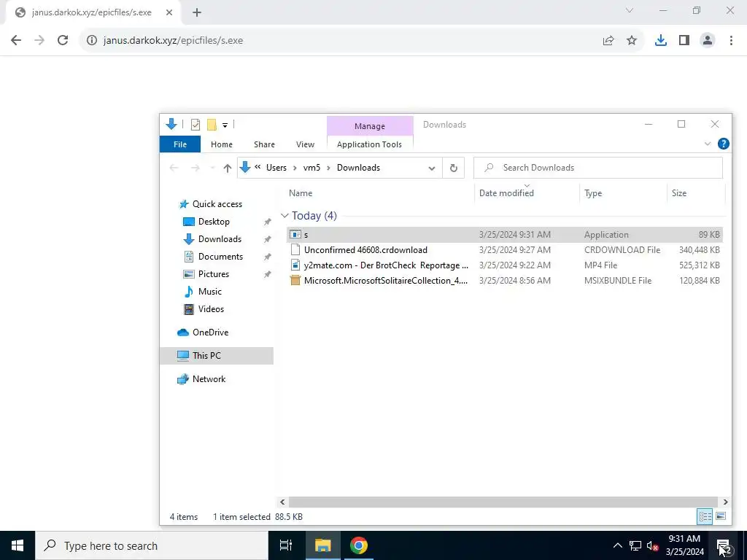Share this page icon in Chrome
The image size is (747, 560).
608,41
